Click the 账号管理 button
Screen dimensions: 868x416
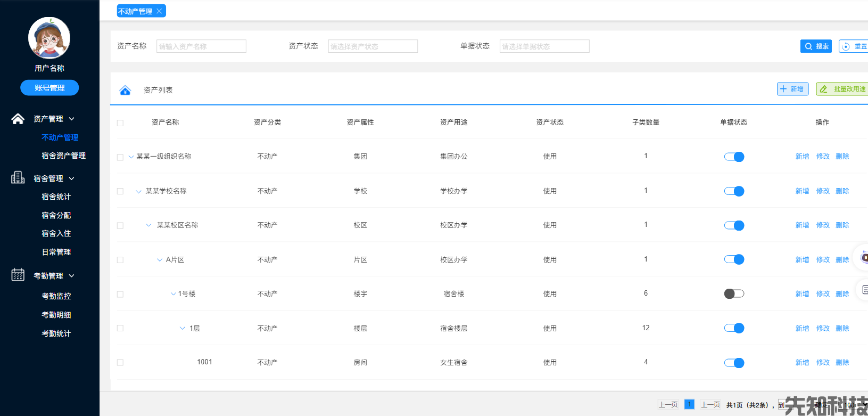[49, 88]
